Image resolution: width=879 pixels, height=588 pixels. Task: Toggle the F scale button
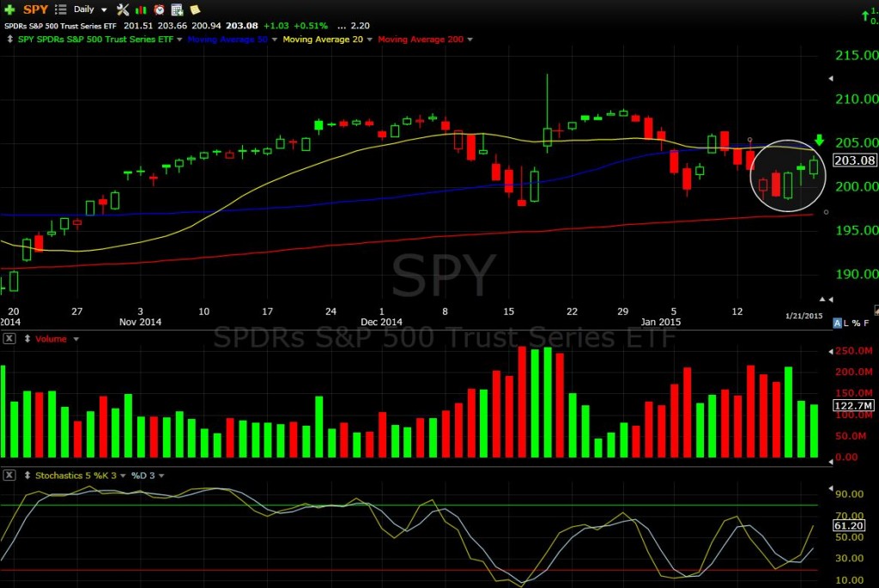[x=866, y=323]
